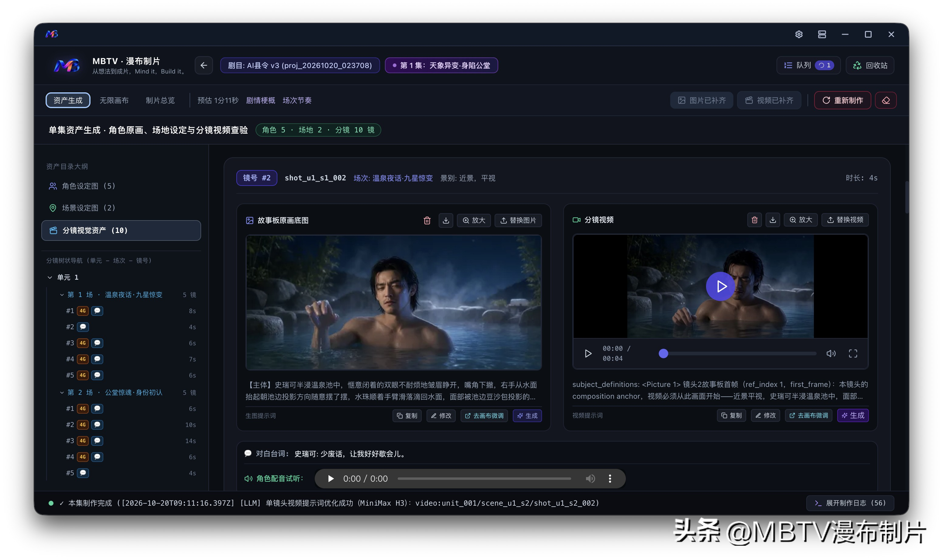
Task: Click 去画布微调 for the image prompt
Action: [x=484, y=416]
